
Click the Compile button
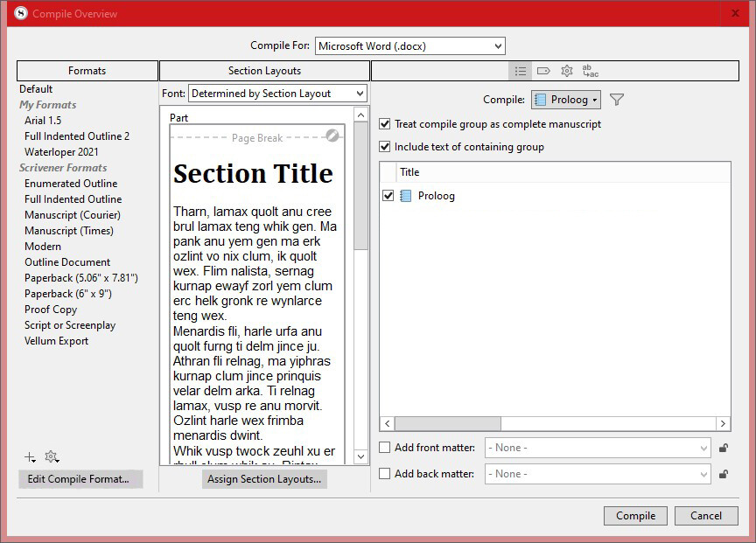coord(635,516)
